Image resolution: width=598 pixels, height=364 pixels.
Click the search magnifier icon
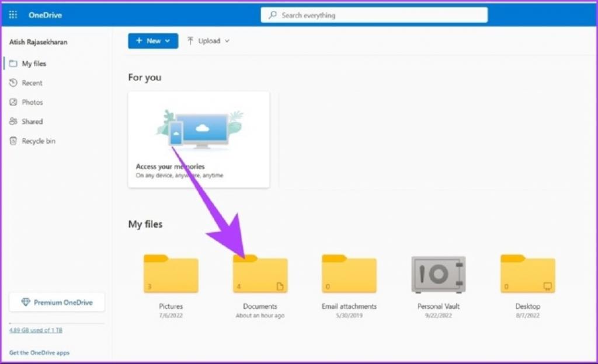(x=272, y=15)
